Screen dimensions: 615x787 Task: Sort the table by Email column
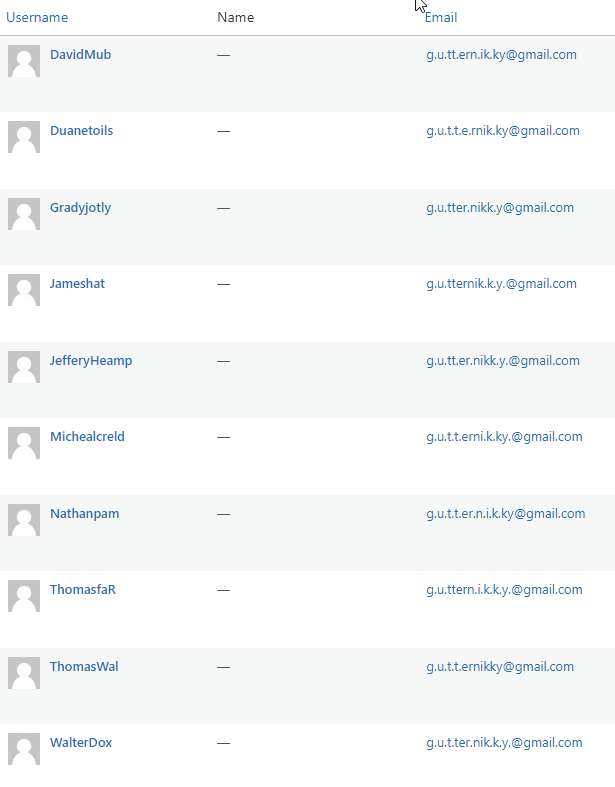click(x=441, y=18)
